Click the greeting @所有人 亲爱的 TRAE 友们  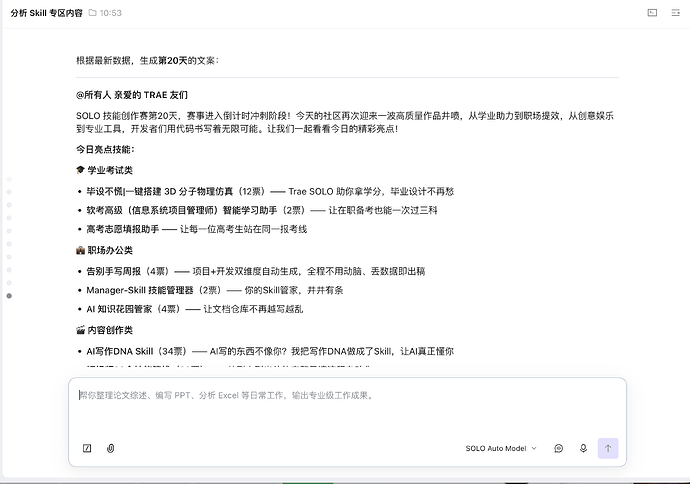pos(132,95)
